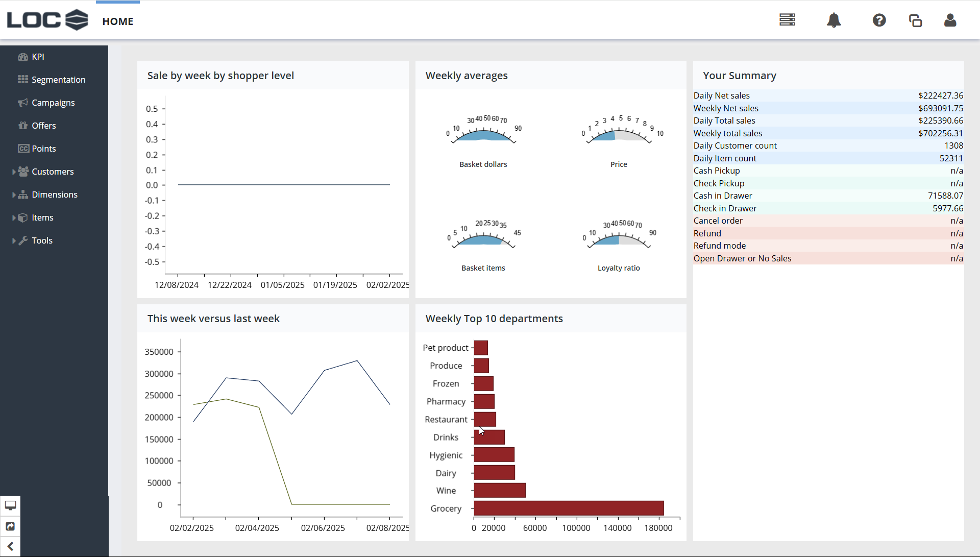Open the KPI menu item
Image resolution: width=980 pixels, height=557 pixels.
click(38, 57)
